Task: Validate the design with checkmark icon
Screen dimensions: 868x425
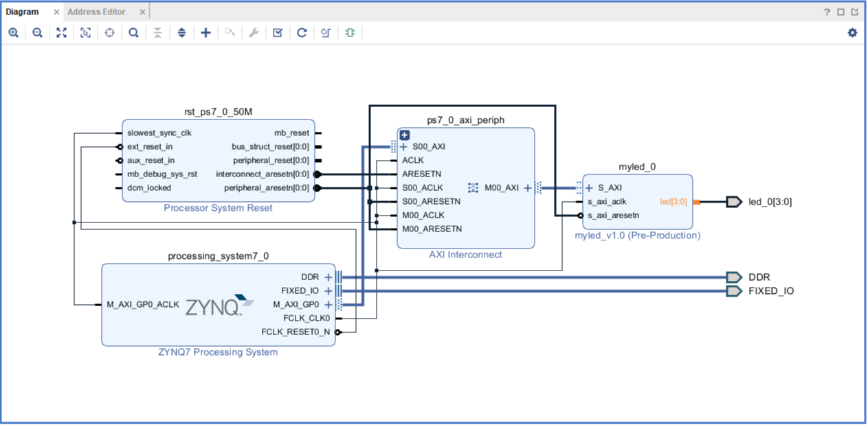Action: (278, 32)
